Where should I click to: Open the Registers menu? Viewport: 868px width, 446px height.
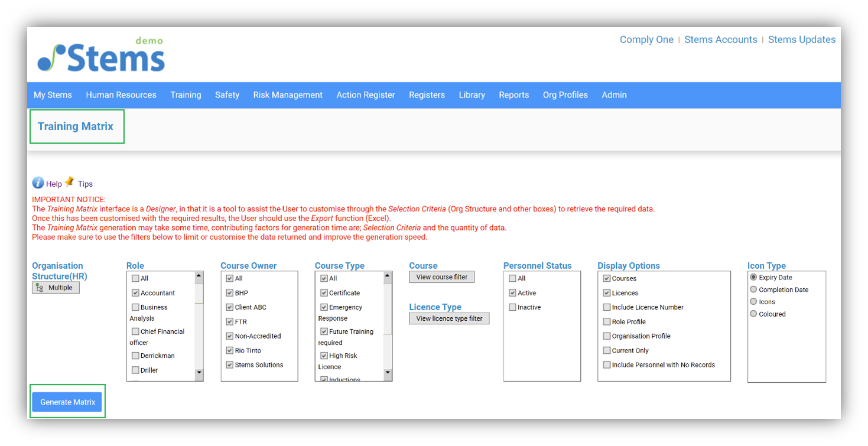pyautogui.click(x=427, y=95)
